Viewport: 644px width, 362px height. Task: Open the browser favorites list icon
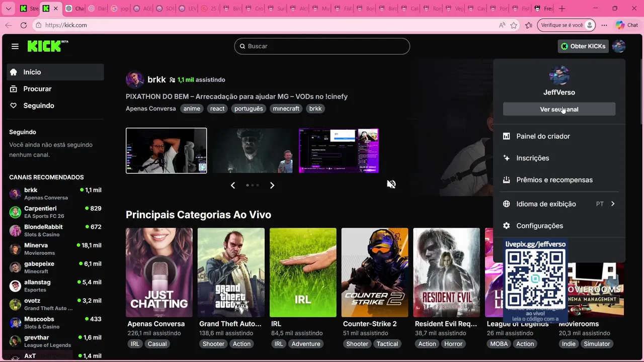click(529, 25)
